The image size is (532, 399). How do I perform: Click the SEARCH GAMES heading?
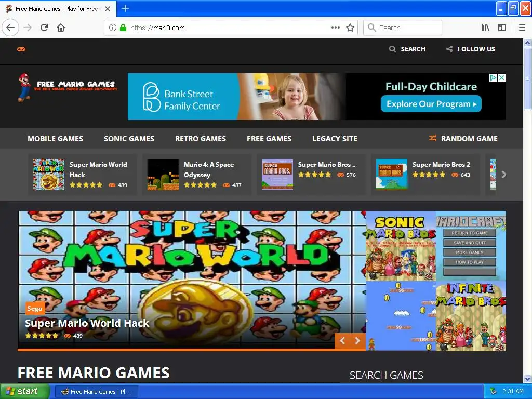point(387,375)
